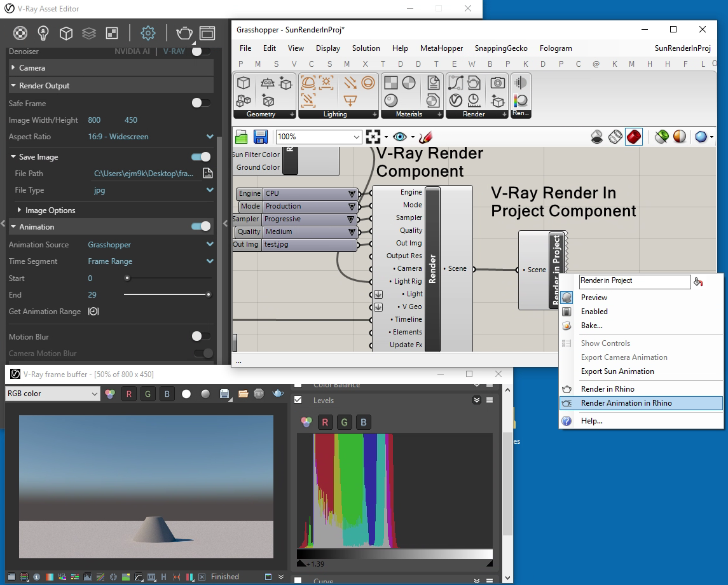
Task: Open the Engine CPU value list dropdown
Action: (x=352, y=193)
